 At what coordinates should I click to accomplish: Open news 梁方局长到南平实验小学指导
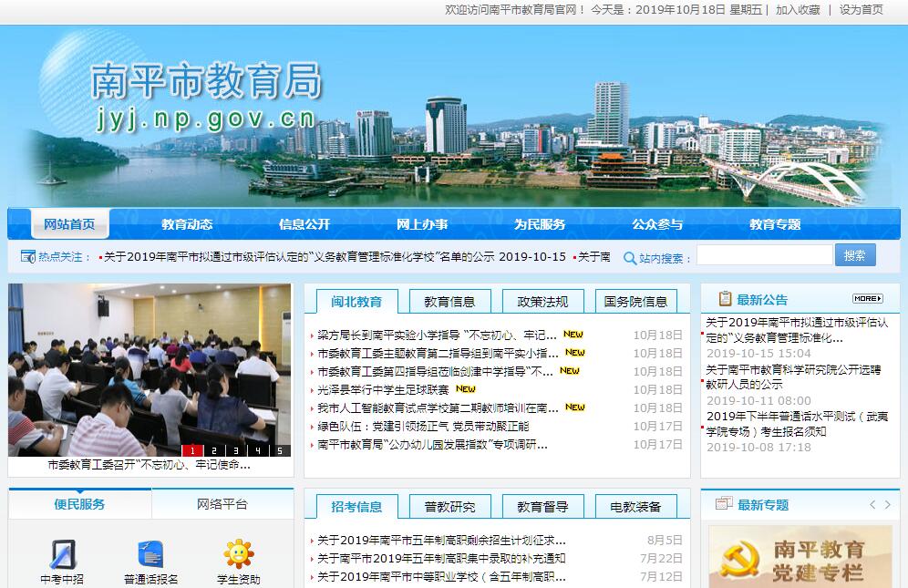[438, 335]
